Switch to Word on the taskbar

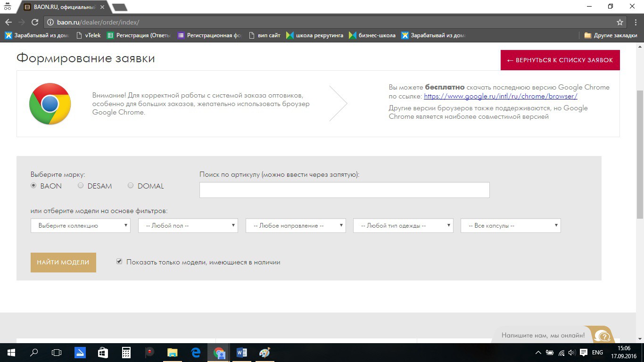241,353
